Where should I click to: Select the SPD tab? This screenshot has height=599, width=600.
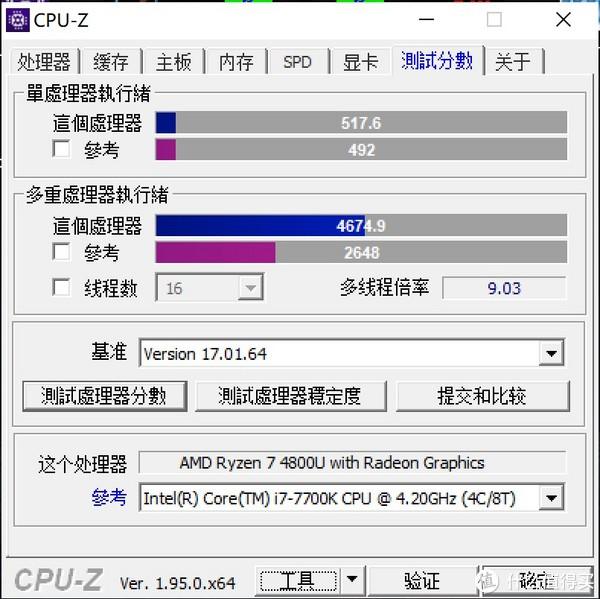coord(298,62)
